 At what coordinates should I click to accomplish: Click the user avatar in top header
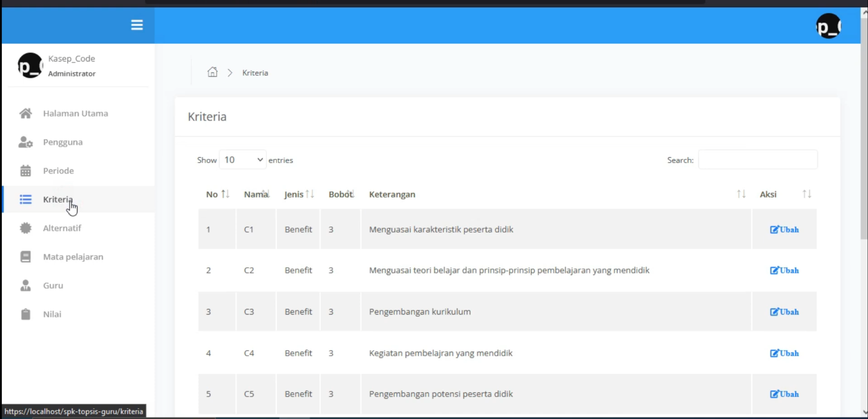pos(829,26)
